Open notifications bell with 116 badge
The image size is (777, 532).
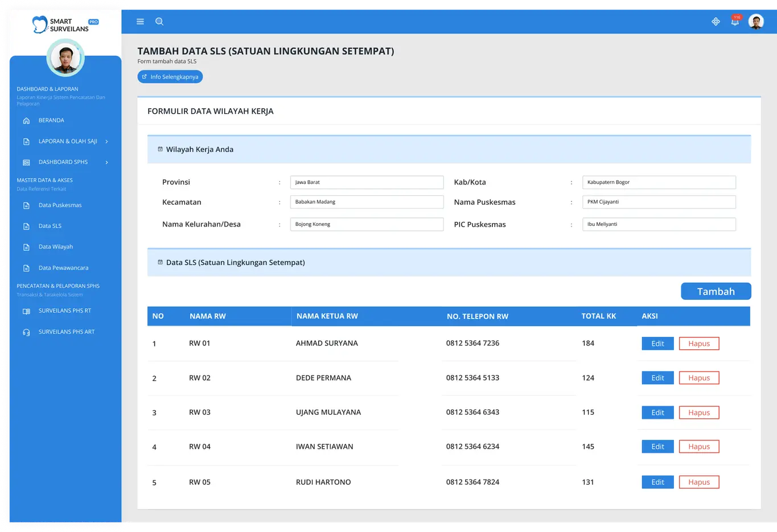[x=735, y=21]
